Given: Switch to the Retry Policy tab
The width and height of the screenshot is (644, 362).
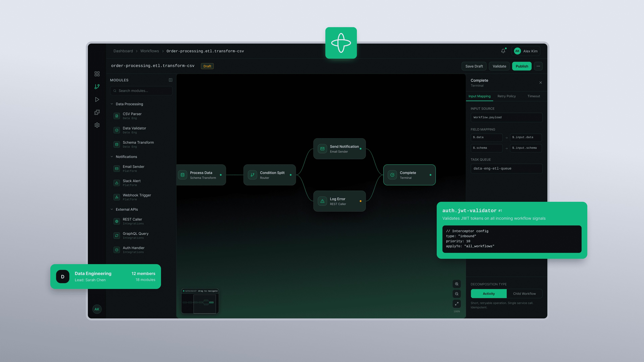Looking at the screenshot, I should coord(506,96).
